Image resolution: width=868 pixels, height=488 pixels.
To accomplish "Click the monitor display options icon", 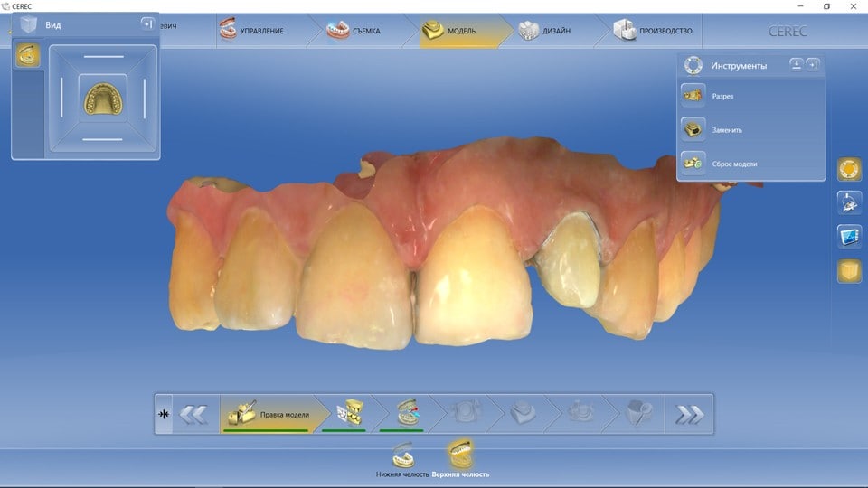I will pyautogui.click(x=849, y=237).
